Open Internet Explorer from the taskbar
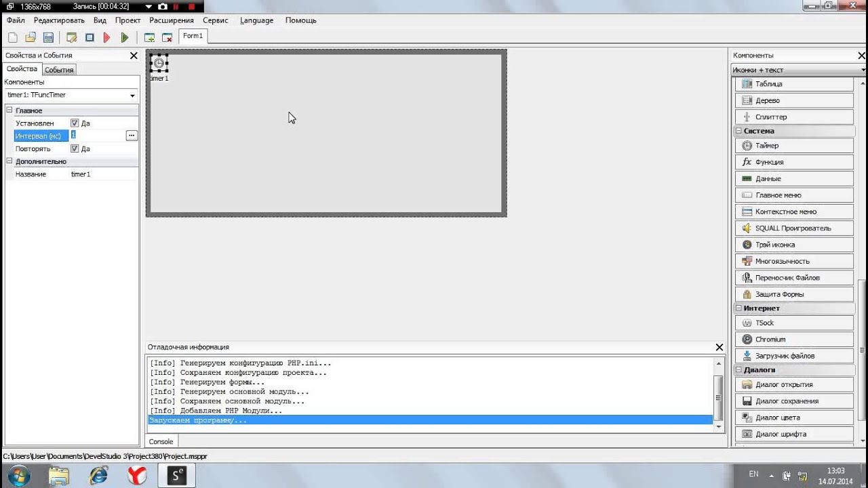 point(98,476)
